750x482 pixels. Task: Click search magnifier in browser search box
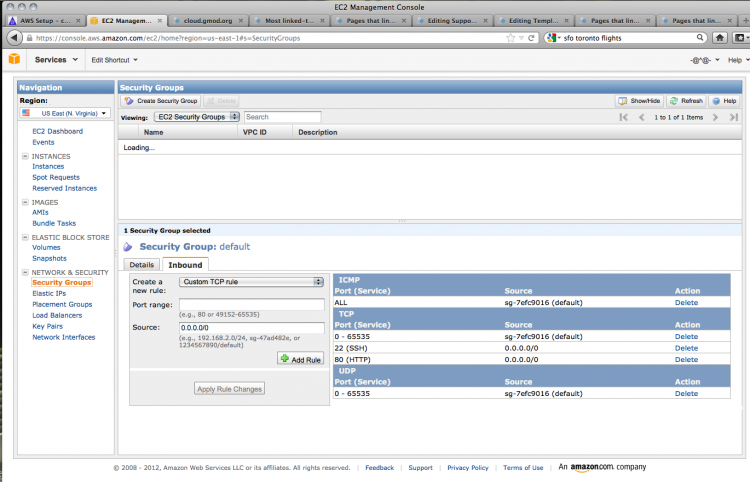[x=700, y=38]
